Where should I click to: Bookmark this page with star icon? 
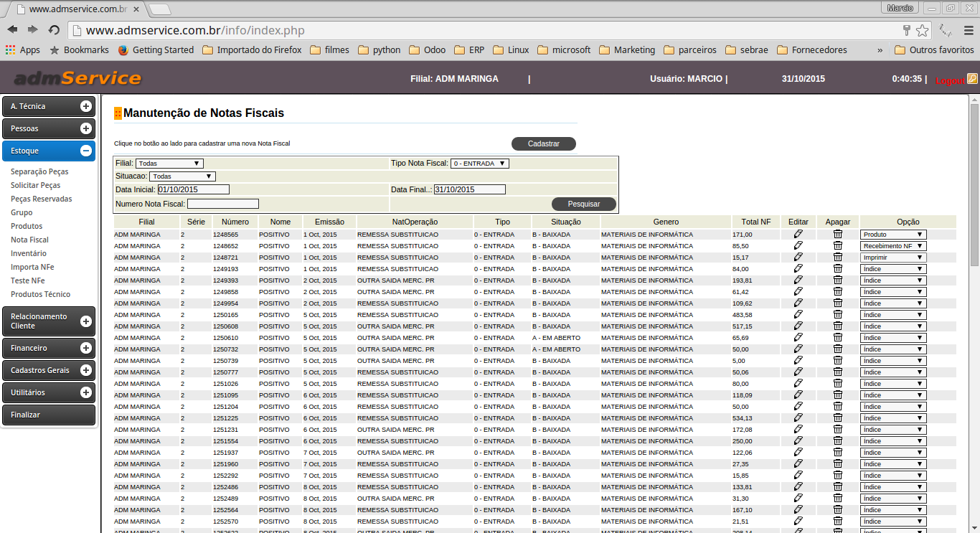coord(922,30)
